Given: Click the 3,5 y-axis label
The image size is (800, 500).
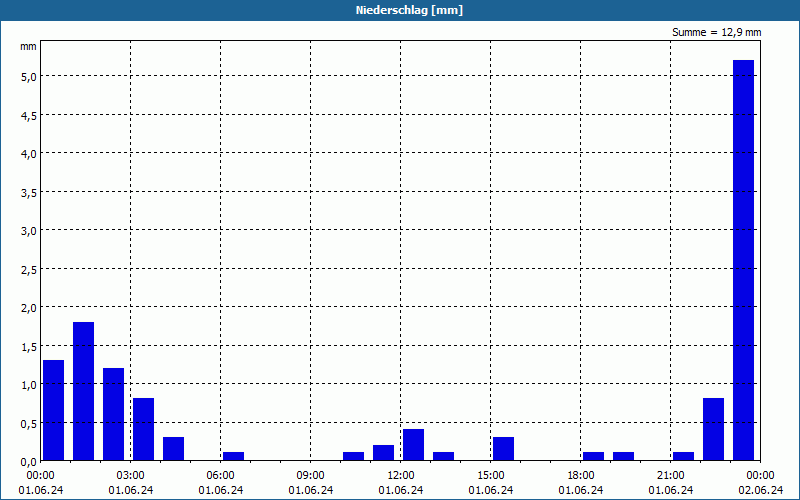Looking at the screenshot, I should click(x=28, y=192).
